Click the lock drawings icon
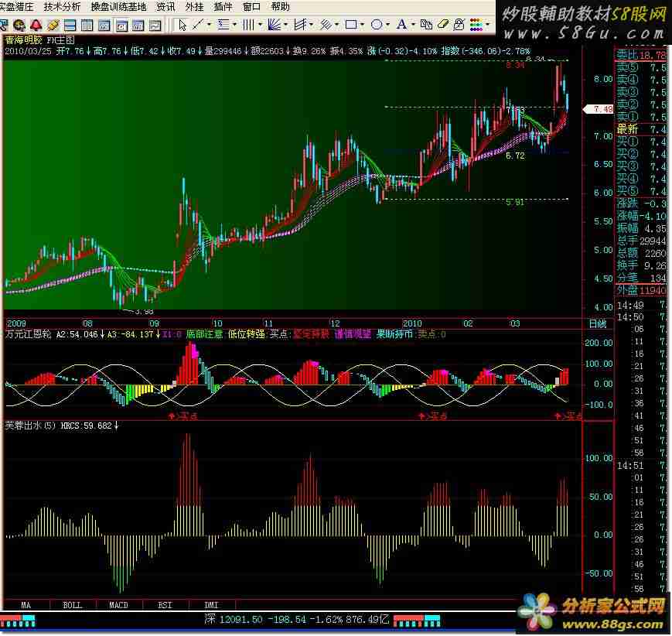The width and height of the screenshot is (672, 636). (459, 25)
